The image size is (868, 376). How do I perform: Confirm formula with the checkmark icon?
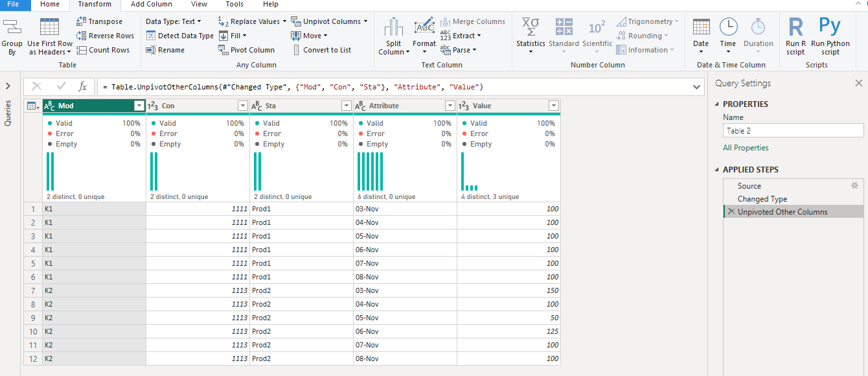(61, 86)
